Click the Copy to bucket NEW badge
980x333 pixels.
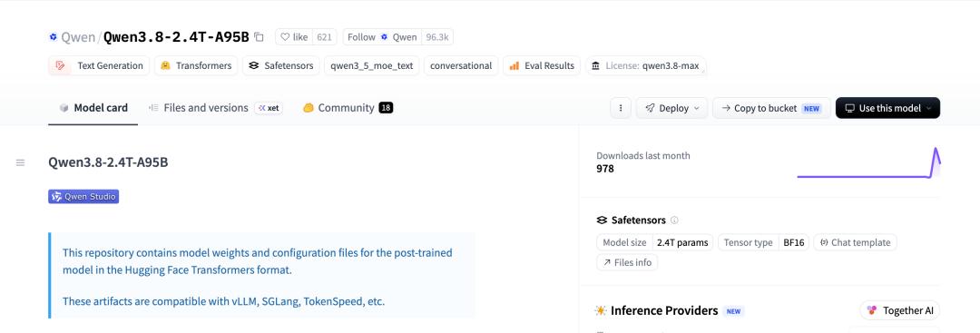point(811,108)
